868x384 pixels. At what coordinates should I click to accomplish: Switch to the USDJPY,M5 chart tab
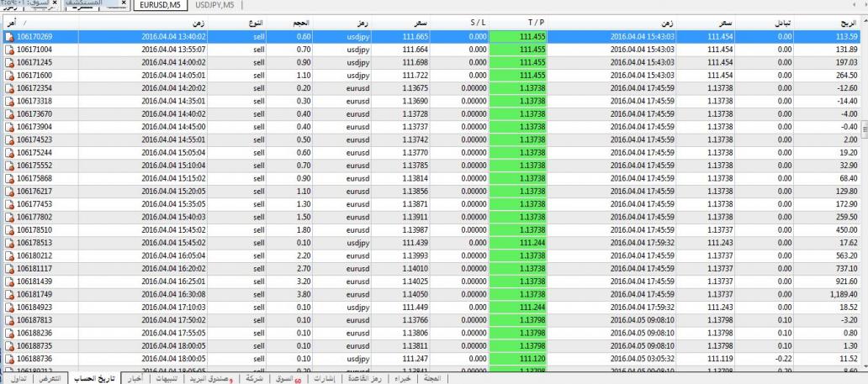pyautogui.click(x=215, y=6)
